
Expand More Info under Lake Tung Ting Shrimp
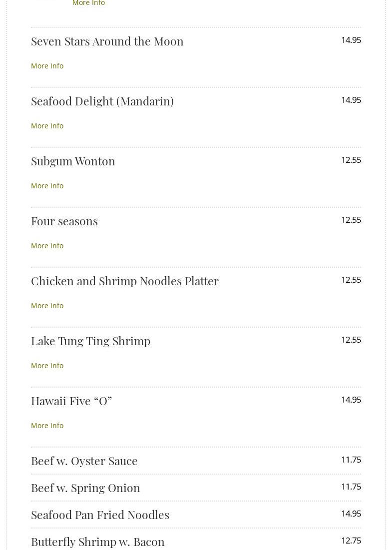pos(47,366)
